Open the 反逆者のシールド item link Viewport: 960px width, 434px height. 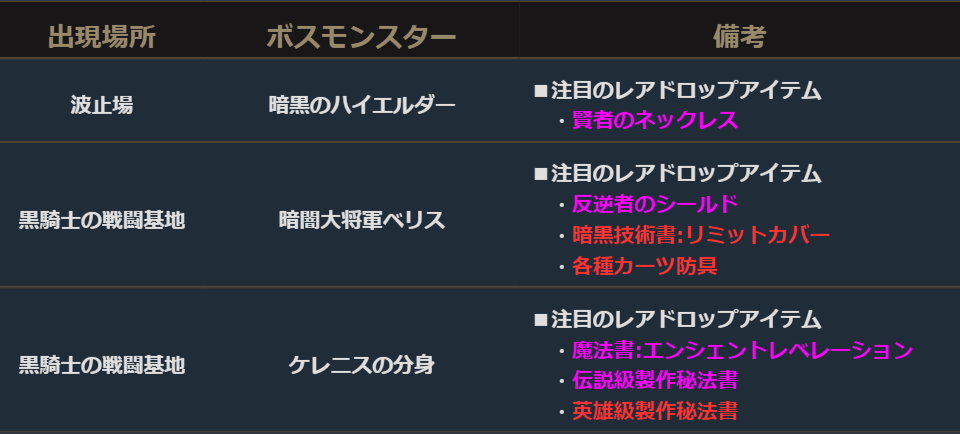(x=654, y=205)
